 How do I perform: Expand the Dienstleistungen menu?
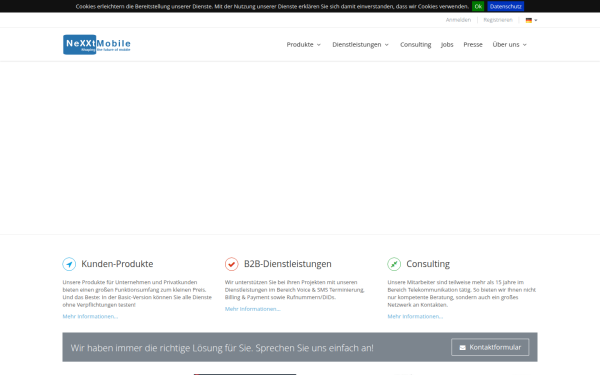pos(360,45)
